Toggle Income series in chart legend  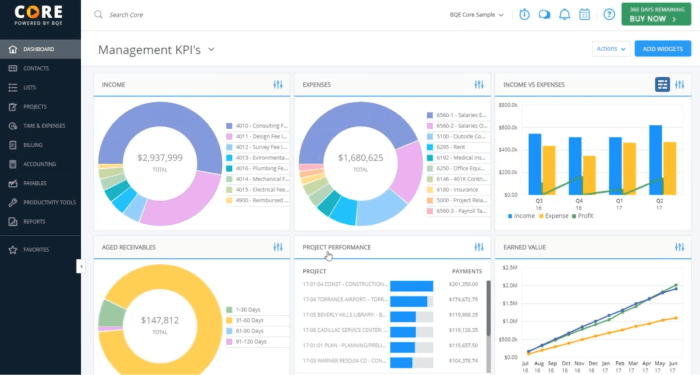coord(521,216)
